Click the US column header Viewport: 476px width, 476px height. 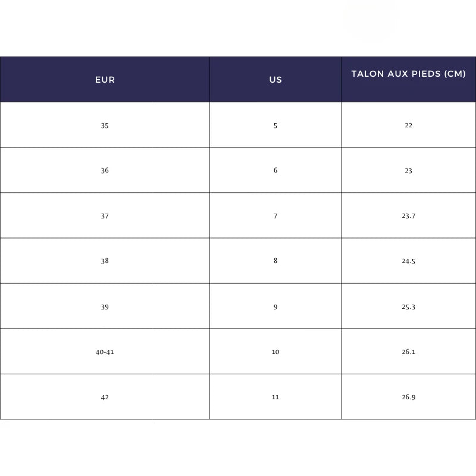tap(275, 80)
